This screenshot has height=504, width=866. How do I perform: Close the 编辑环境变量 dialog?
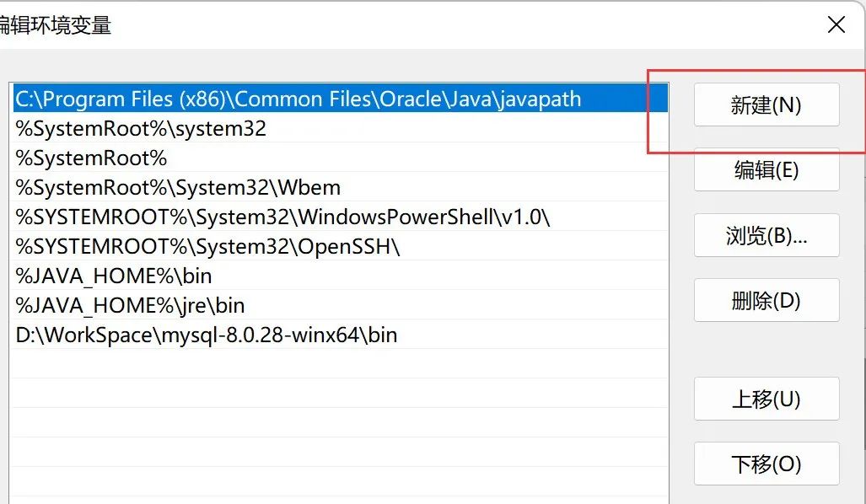(836, 24)
